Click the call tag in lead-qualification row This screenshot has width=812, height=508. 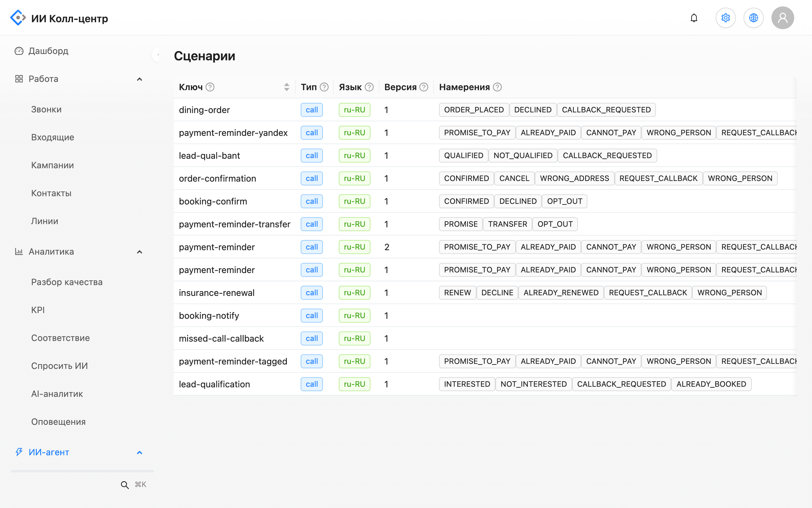(312, 384)
